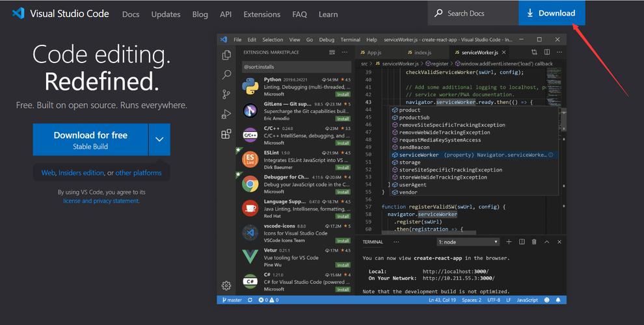Image resolution: width=644 pixels, height=325 pixels.
Task: Click the File menu in editor screenshot
Action: [x=237, y=40]
